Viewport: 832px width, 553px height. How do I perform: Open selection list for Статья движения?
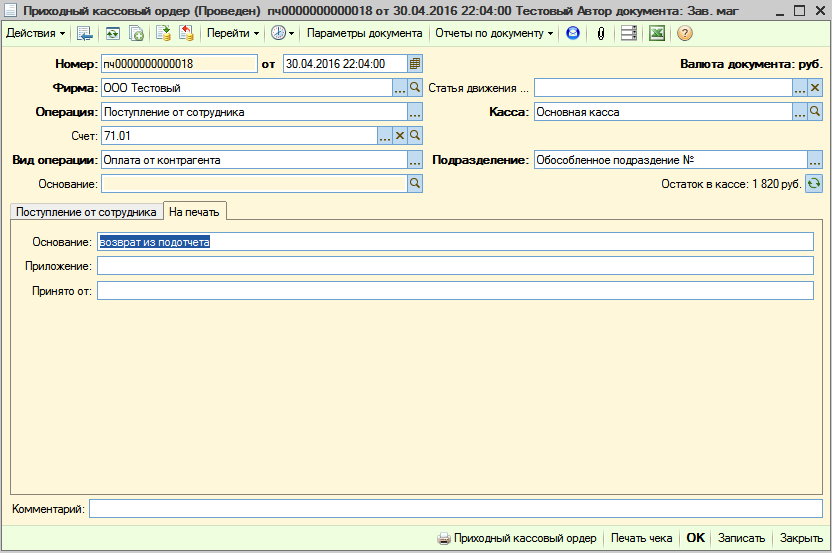click(x=800, y=88)
